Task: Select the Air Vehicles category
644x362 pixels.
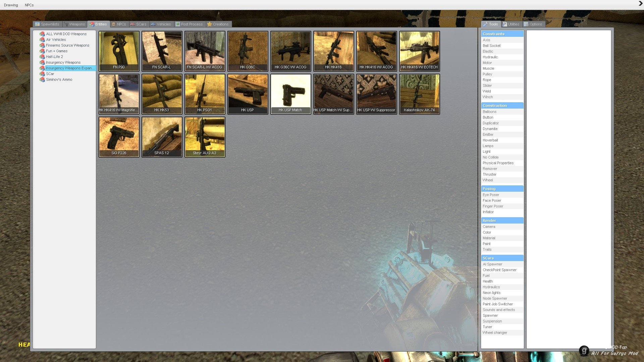Action: point(56,40)
